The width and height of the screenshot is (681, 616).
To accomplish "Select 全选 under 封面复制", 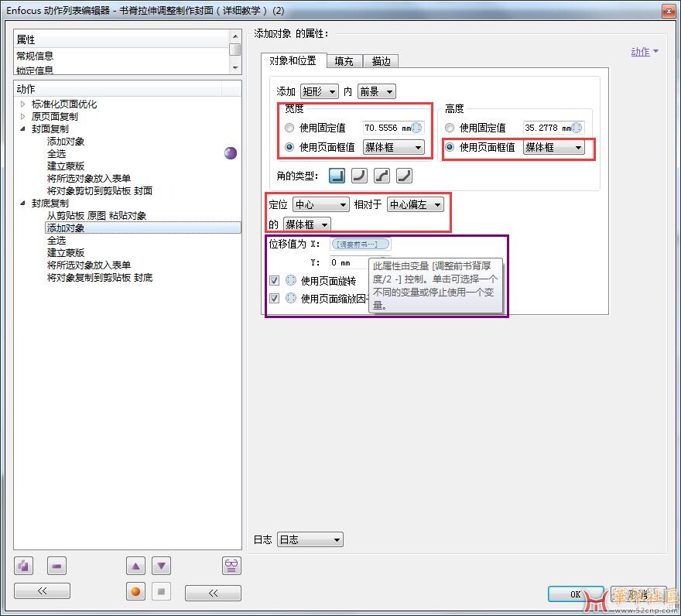I will point(56,154).
